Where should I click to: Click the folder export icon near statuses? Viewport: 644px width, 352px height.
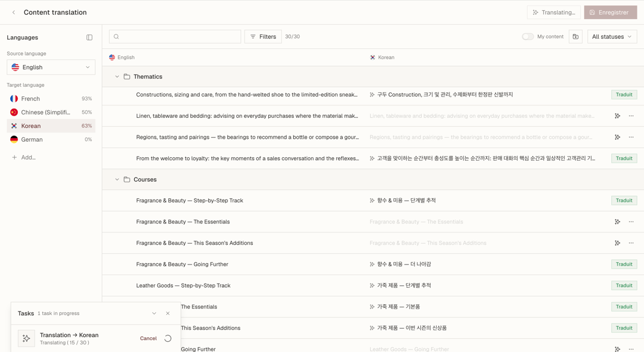click(575, 36)
